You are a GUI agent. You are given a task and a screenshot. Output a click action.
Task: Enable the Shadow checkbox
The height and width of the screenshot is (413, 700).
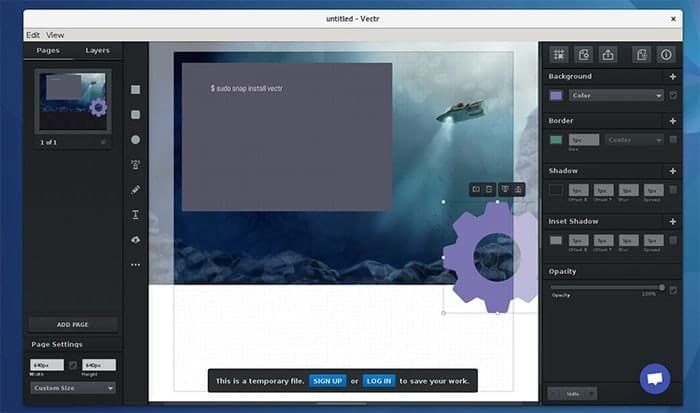tap(673, 190)
